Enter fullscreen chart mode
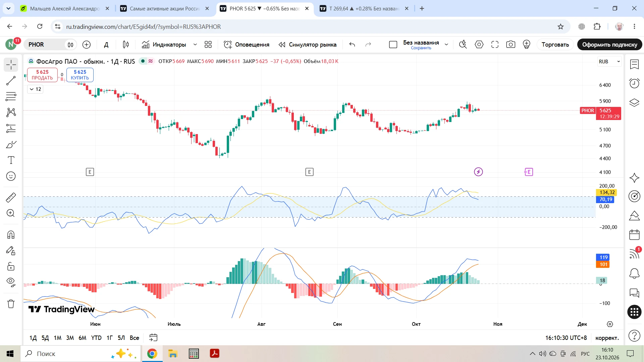This screenshot has width=644, height=362. coord(495,45)
